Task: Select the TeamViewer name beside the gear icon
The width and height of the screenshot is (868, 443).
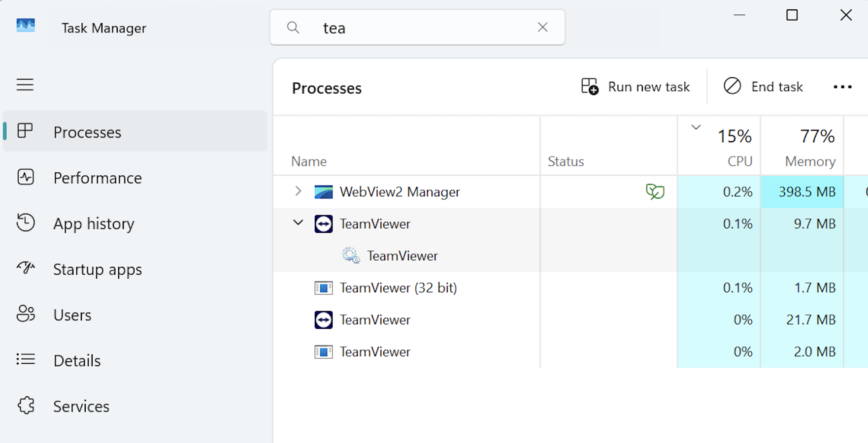Action: coord(402,256)
